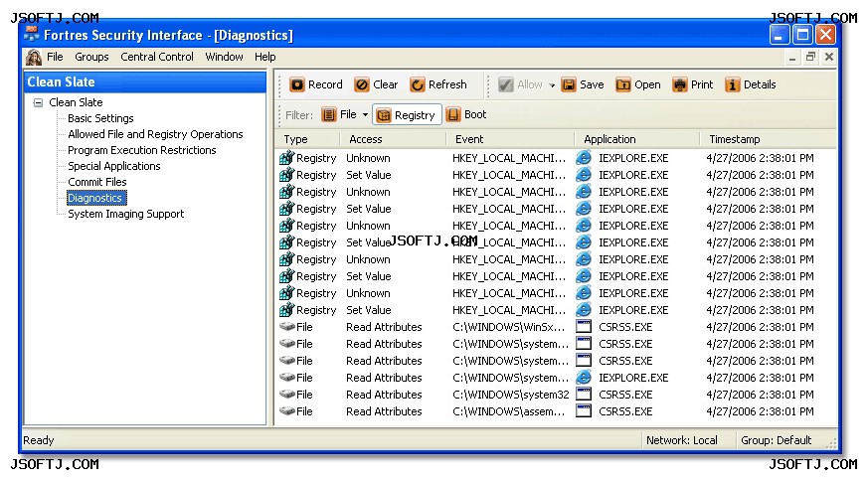
Task: Toggle the File filter
Action: (x=339, y=114)
